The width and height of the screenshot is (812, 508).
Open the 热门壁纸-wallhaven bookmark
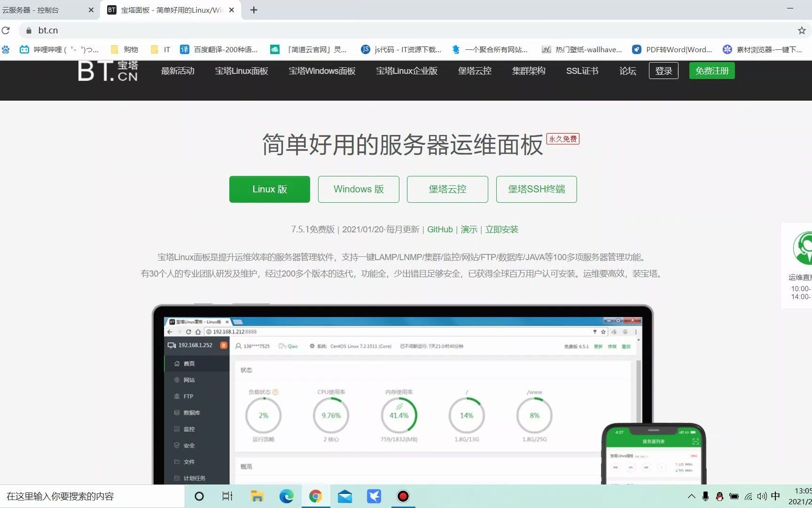tap(582, 49)
